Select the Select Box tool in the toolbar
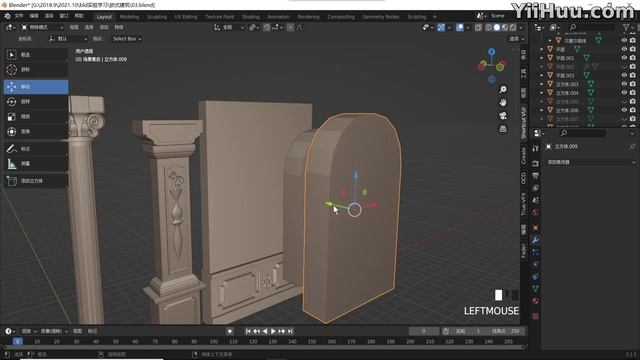This screenshot has height=360, width=640. 36,55
